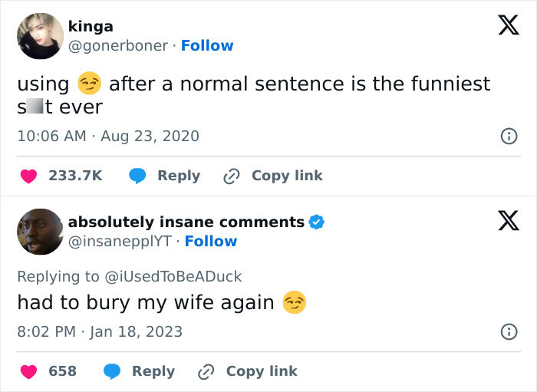This screenshot has width=537, height=392.
Task: Open kinga's profile picture
Action: pos(40,36)
